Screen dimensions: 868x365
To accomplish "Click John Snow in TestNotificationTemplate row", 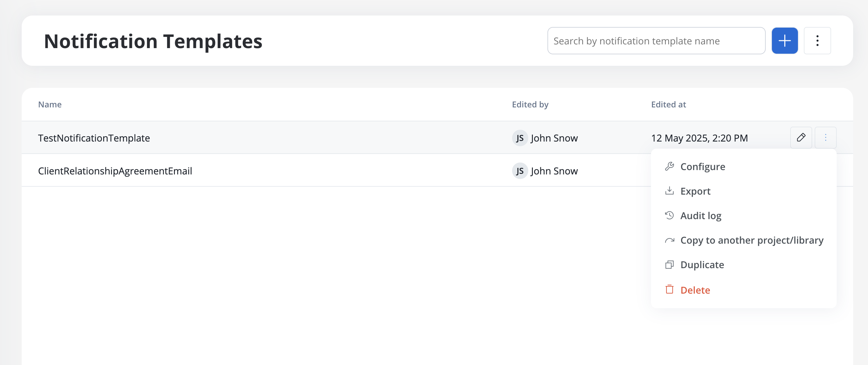I will [x=554, y=138].
